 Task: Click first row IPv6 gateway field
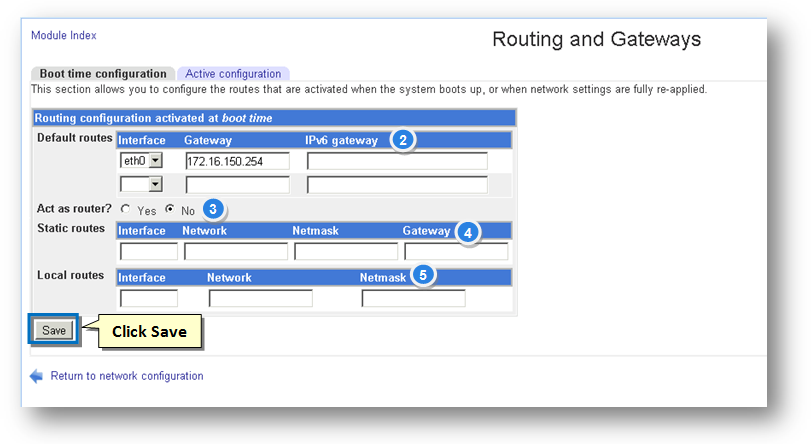click(397, 161)
